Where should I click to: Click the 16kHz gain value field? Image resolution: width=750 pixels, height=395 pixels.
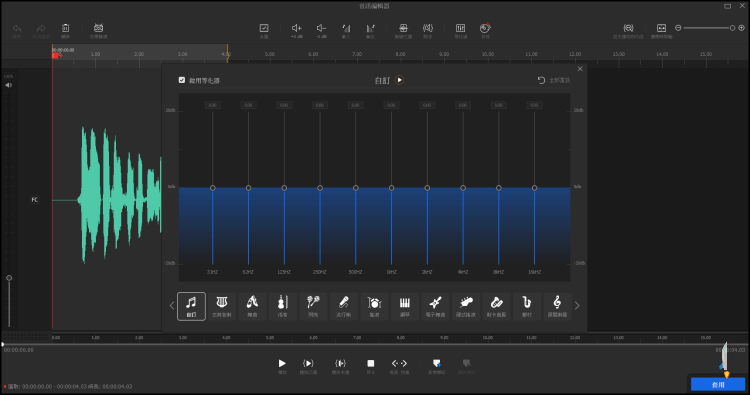click(x=534, y=105)
